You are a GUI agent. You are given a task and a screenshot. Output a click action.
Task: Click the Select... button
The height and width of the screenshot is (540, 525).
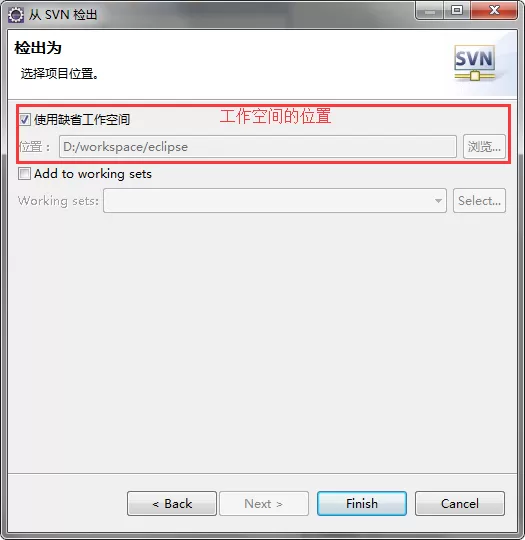click(479, 200)
